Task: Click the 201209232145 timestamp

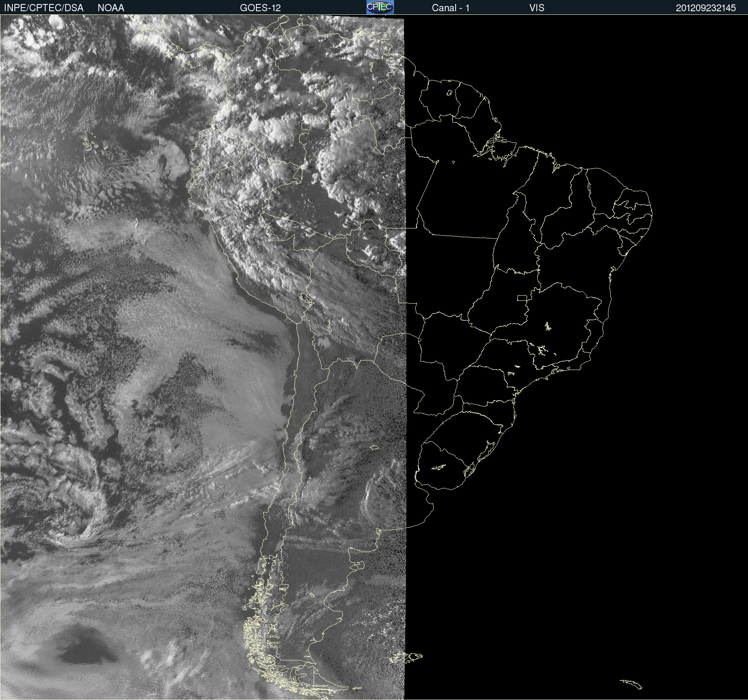Action: (706, 8)
